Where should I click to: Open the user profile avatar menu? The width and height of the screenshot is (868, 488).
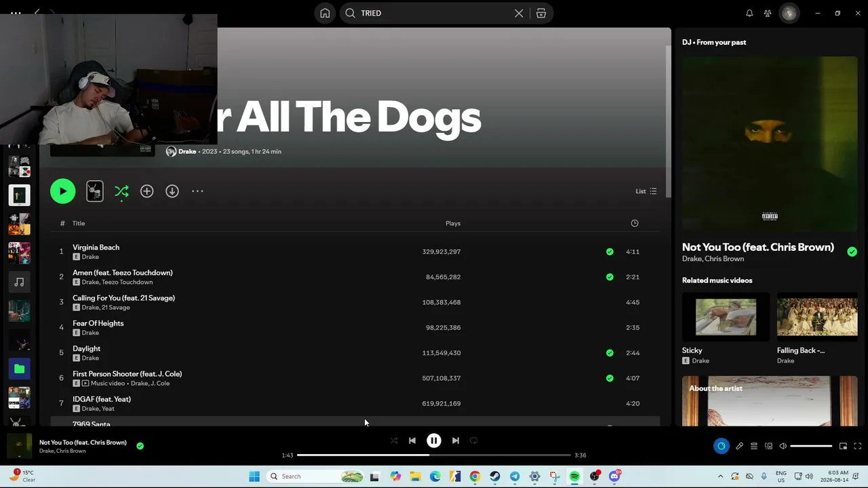[789, 13]
